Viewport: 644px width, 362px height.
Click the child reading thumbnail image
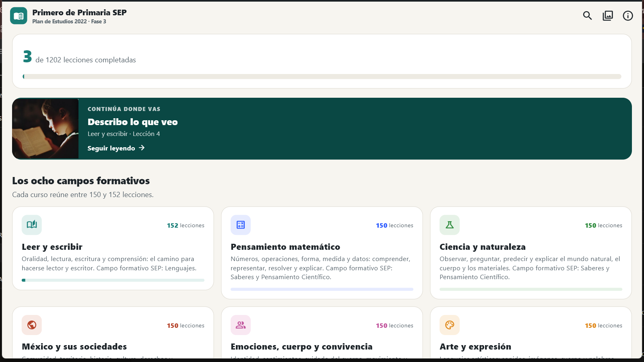[x=45, y=129]
